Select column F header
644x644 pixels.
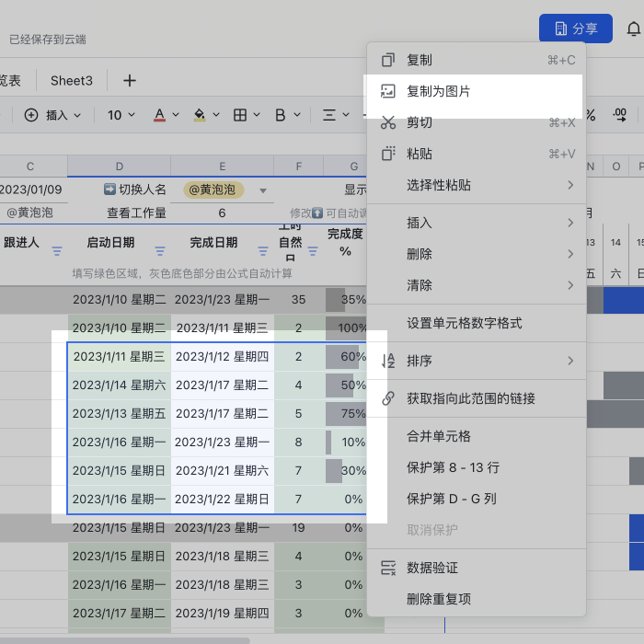[299, 167]
